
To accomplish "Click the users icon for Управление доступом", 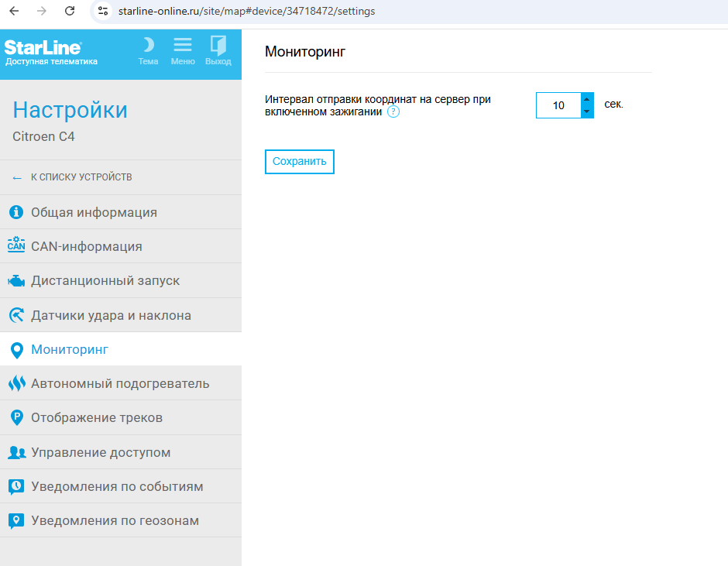I will tap(17, 452).
